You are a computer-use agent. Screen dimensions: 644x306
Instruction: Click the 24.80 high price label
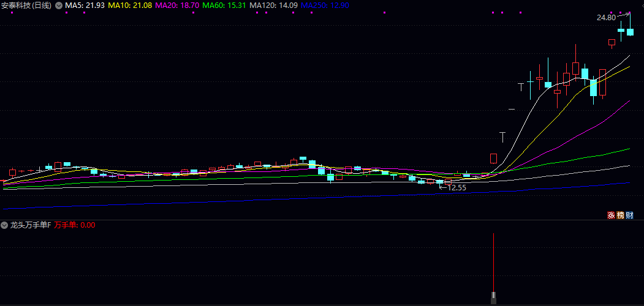pos(606,18)
